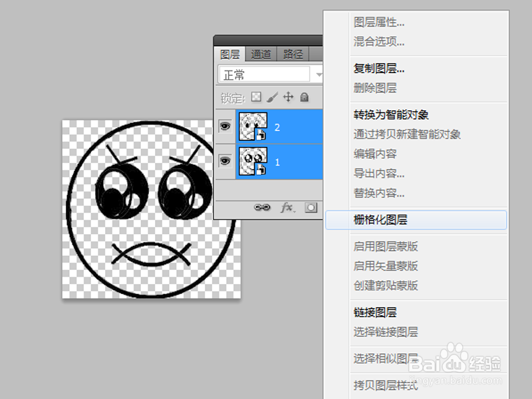The image size is (532, 399).
Task: Choose 混合选项... from context menu
Action: [378, 42]
